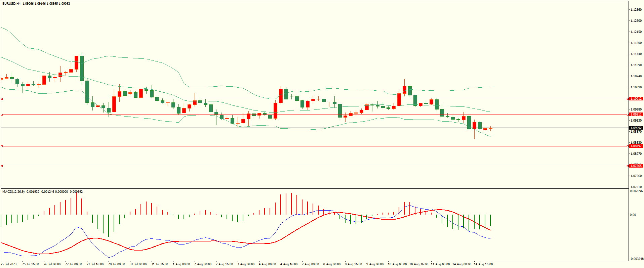Select left anchor handle of 1.07865 line
Screen dimensions: 644x268
point(2,166)
